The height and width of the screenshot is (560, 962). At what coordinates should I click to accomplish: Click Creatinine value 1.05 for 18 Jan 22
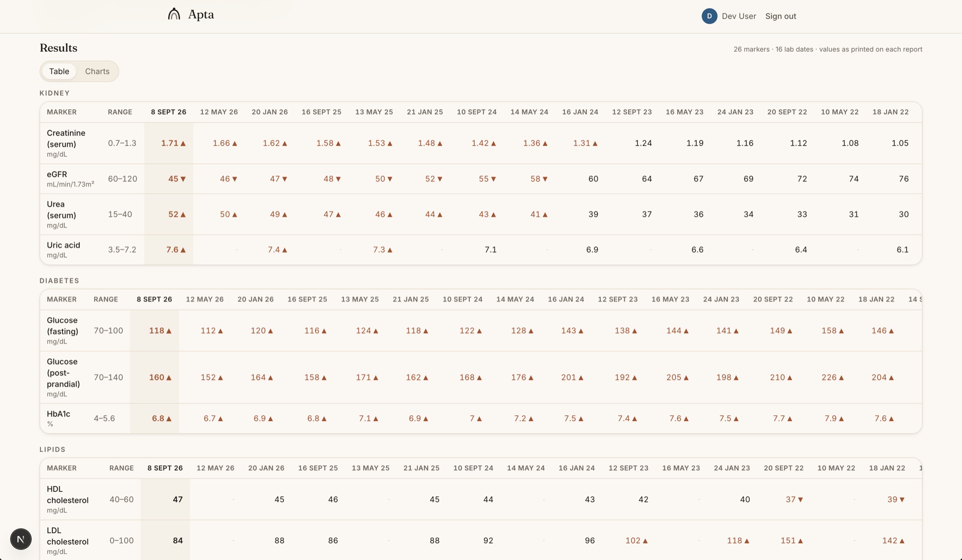900,143
